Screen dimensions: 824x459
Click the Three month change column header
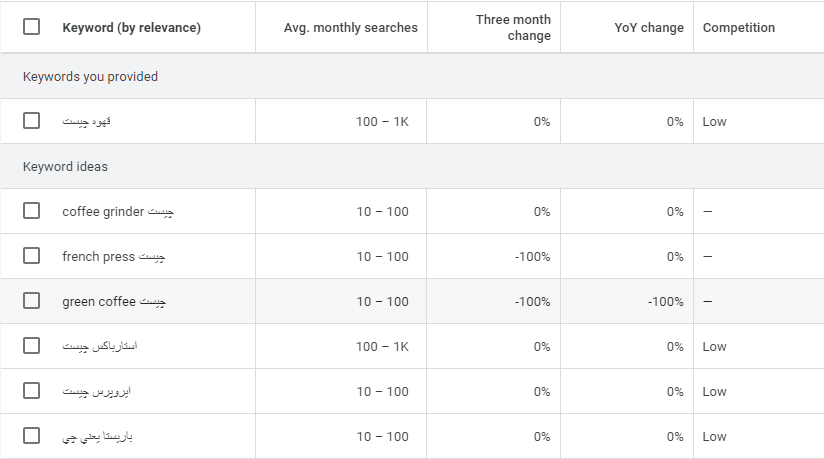point(513,28)
